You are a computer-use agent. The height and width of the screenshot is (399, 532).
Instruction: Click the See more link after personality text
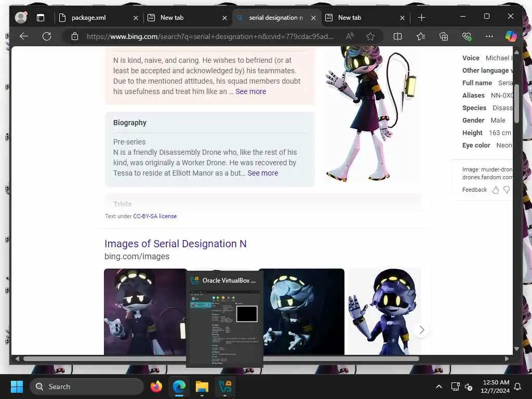pyautogui.click(x=251, y=91)
